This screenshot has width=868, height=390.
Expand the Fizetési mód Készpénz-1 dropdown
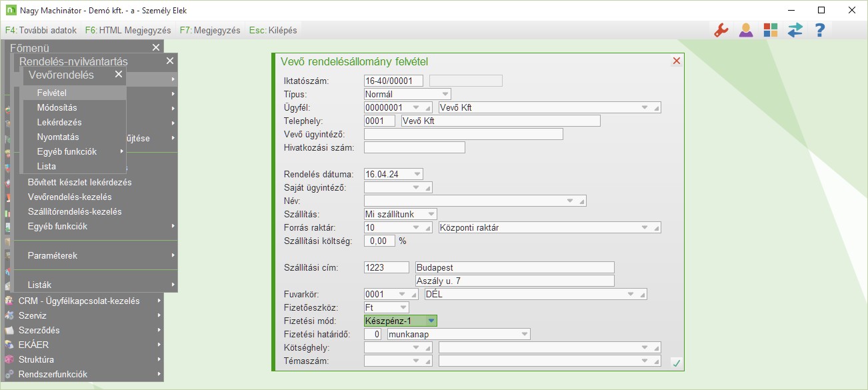pyautogui.click(x=431, y=321)
